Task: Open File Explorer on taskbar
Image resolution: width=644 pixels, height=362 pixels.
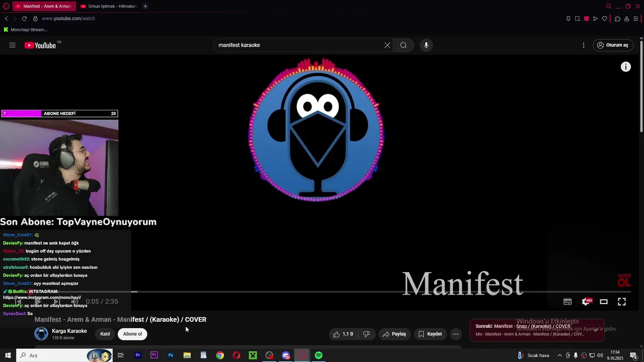Action: coord(187,355)
